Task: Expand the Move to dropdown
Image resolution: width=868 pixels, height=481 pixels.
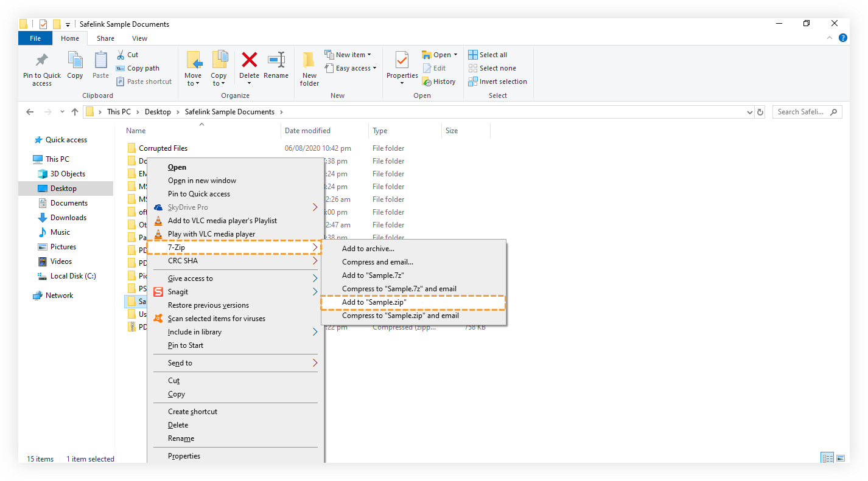Action: (x=193, y=69)
